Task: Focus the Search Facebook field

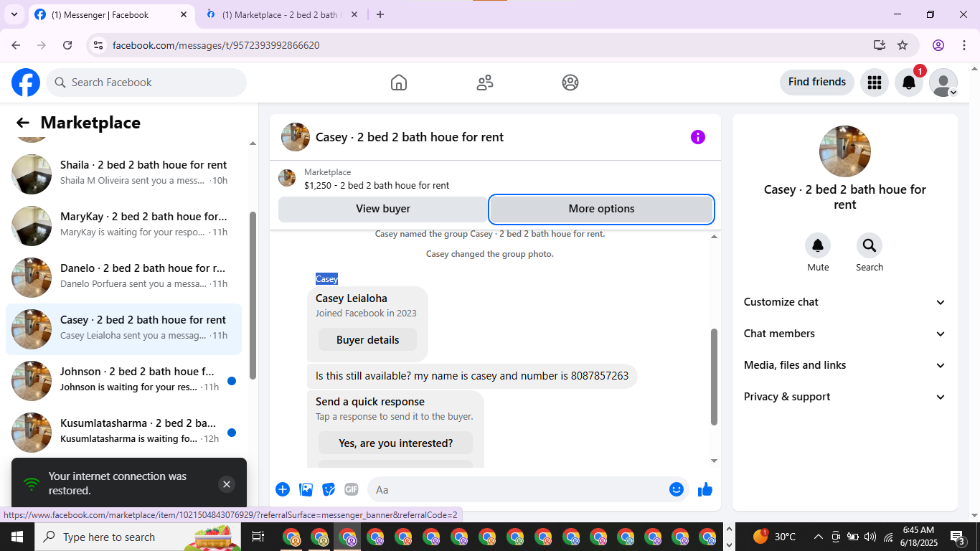Action: pos(146,83)
